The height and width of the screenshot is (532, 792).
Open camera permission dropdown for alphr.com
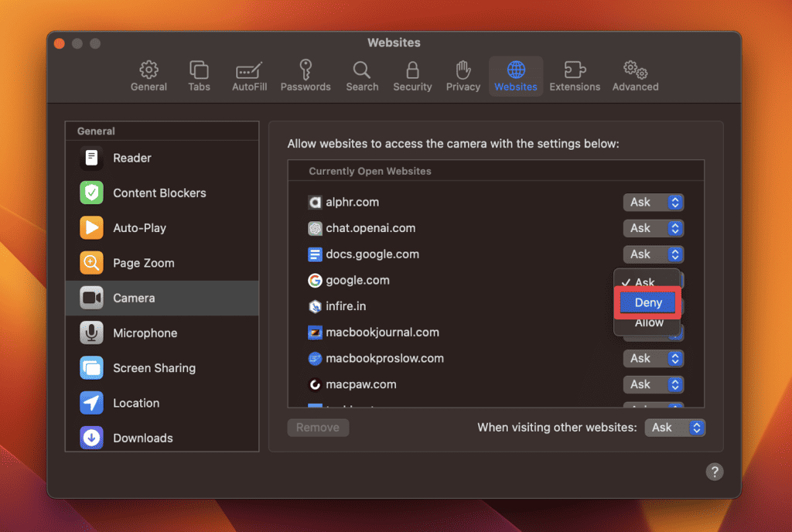click(653, 203)
